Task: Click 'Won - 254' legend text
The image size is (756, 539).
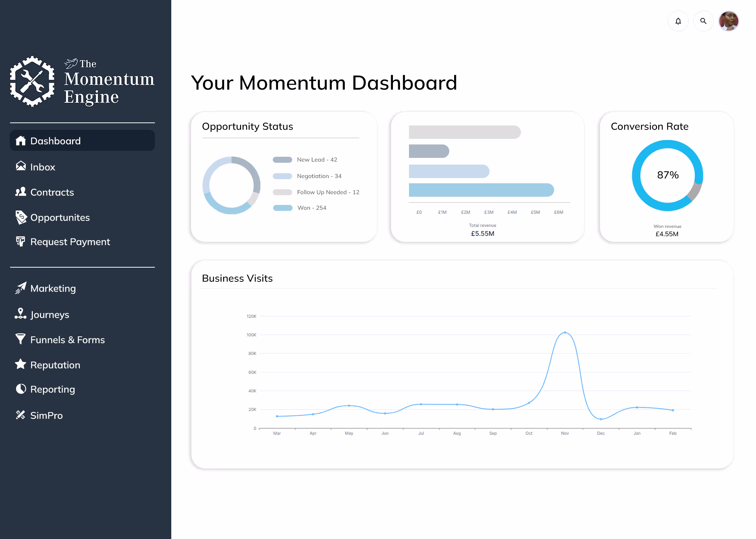Action: [x=312, y=208]
